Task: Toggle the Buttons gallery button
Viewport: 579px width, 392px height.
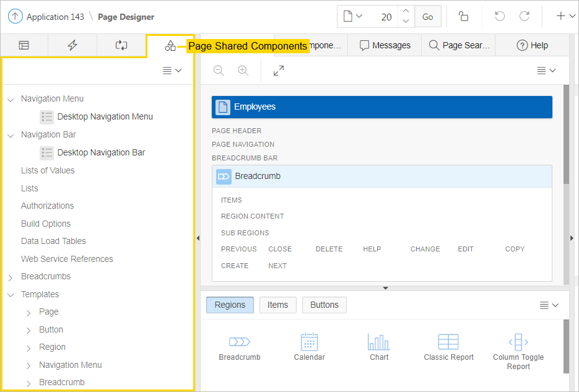Action: pos(324,305)
